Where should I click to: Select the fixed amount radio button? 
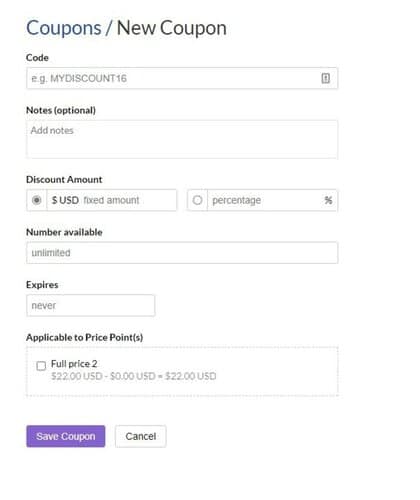coord(37,200)
